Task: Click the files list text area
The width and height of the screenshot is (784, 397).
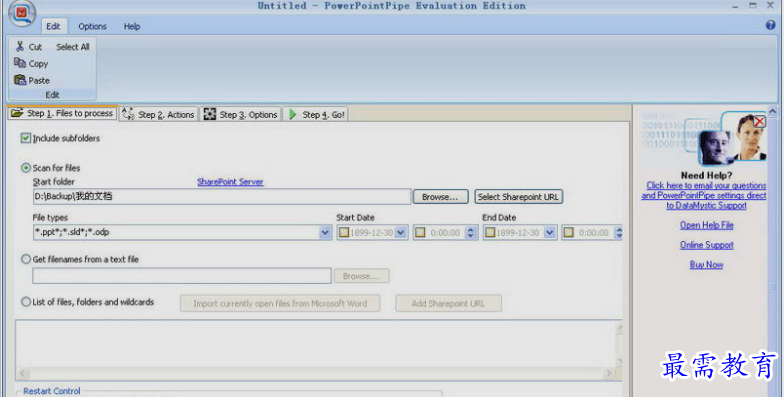Action: 316,344
